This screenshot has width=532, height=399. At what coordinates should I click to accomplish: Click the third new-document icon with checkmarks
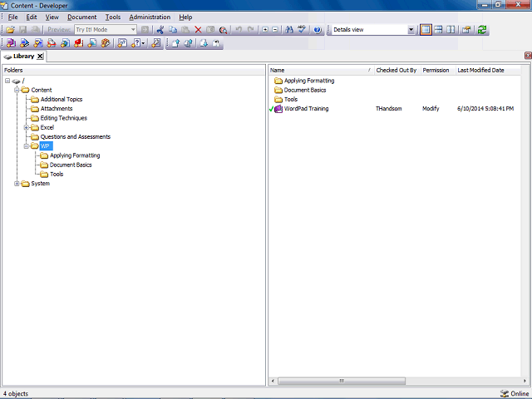click(x=38, y=43)
